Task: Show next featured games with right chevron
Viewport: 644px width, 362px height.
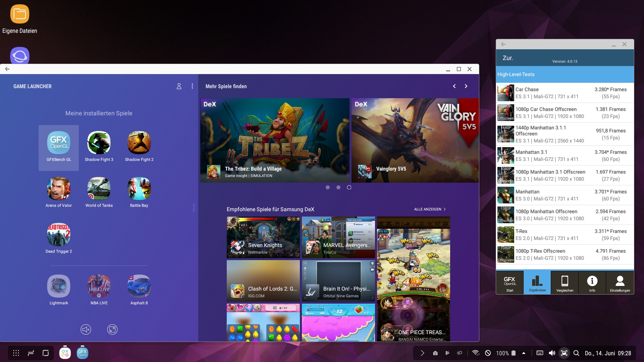Action: pyautogui.click(x=466, y=86)
